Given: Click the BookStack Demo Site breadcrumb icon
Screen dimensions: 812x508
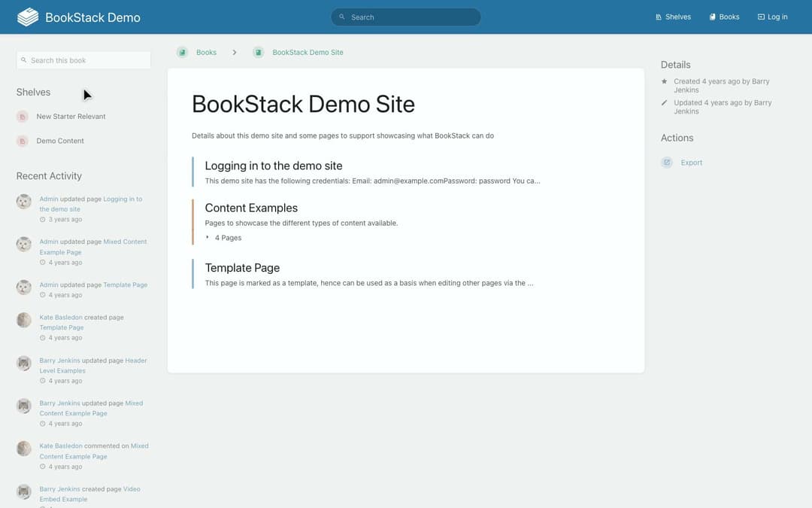Looking at the screenshot, I should (x=259, y=53).
